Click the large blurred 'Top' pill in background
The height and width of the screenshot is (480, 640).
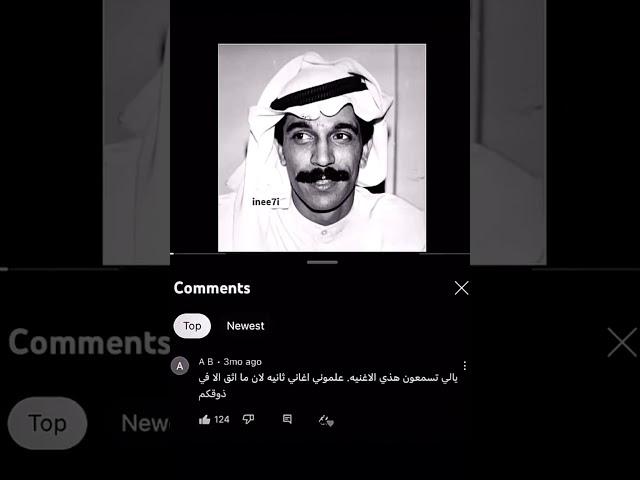tap(47, 423)
